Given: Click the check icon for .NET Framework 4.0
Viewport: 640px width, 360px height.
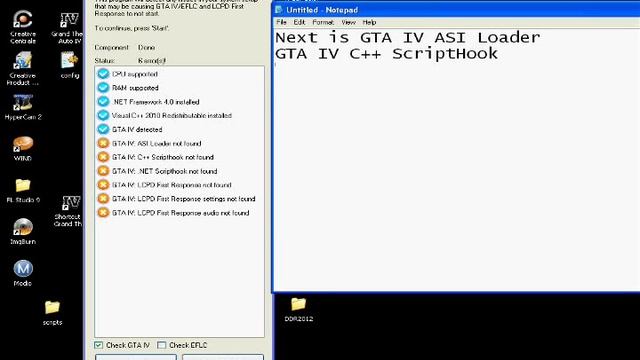Looking at the screenshot, I should coord(103,102).
